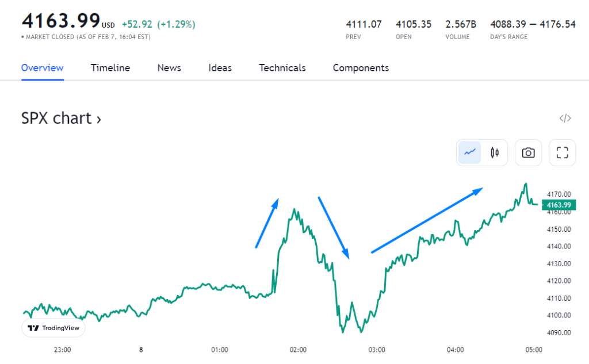Go to the Ideas tab
This screenshot has width=589, height=364.
pos(220,68)
